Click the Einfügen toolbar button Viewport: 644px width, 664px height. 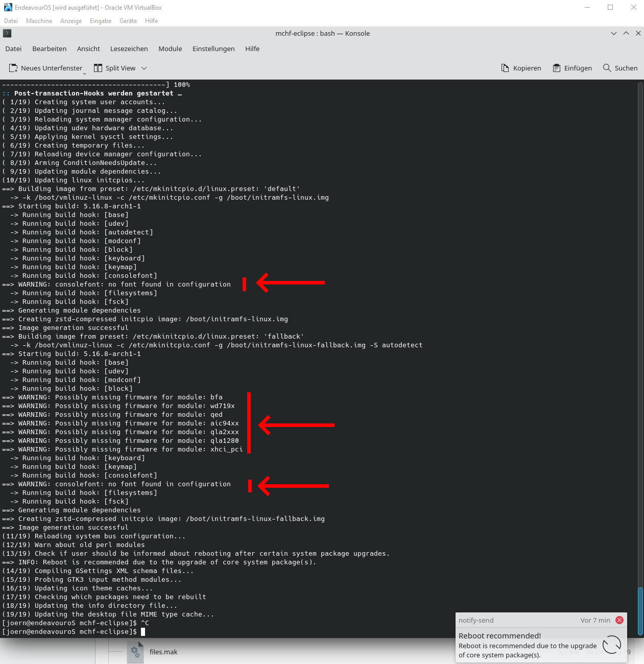click(x=573, y=68)
